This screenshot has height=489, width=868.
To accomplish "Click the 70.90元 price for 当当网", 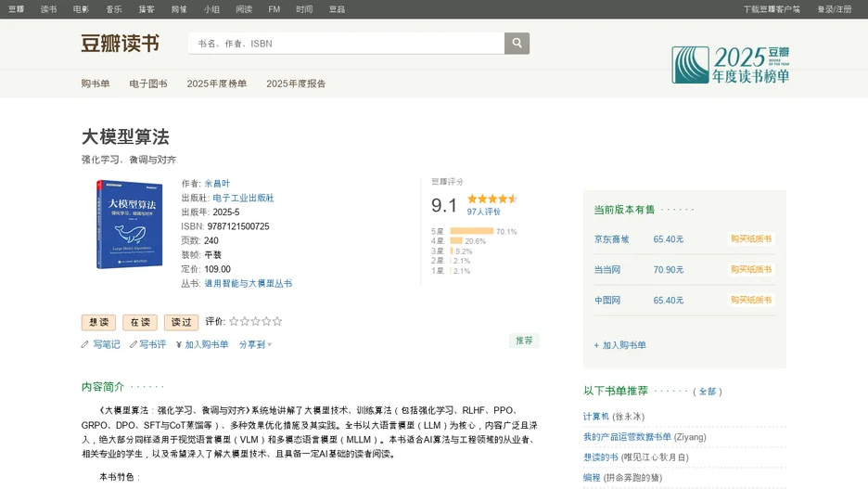I will pyautogui.click(x=669, y=270).
